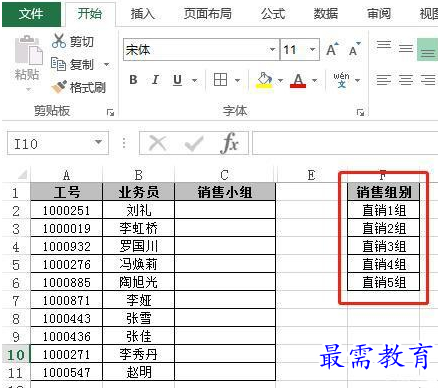Open the Name Box dropdown
441x388 pixels.
click(98, 142)
